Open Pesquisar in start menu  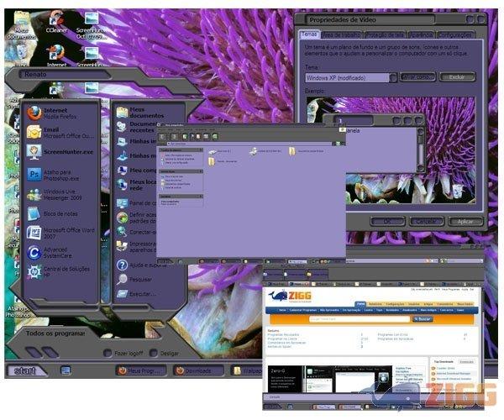pos(134,279)
